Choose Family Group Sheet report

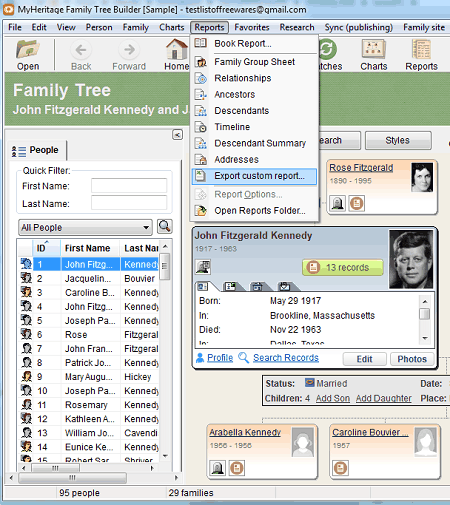[x=254, y=62]
